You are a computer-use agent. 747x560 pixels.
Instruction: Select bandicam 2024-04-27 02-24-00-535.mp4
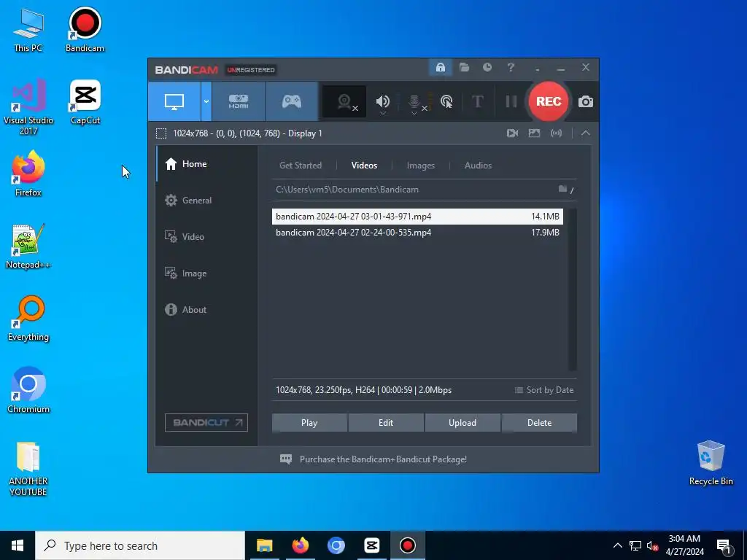tap(417, 233)
